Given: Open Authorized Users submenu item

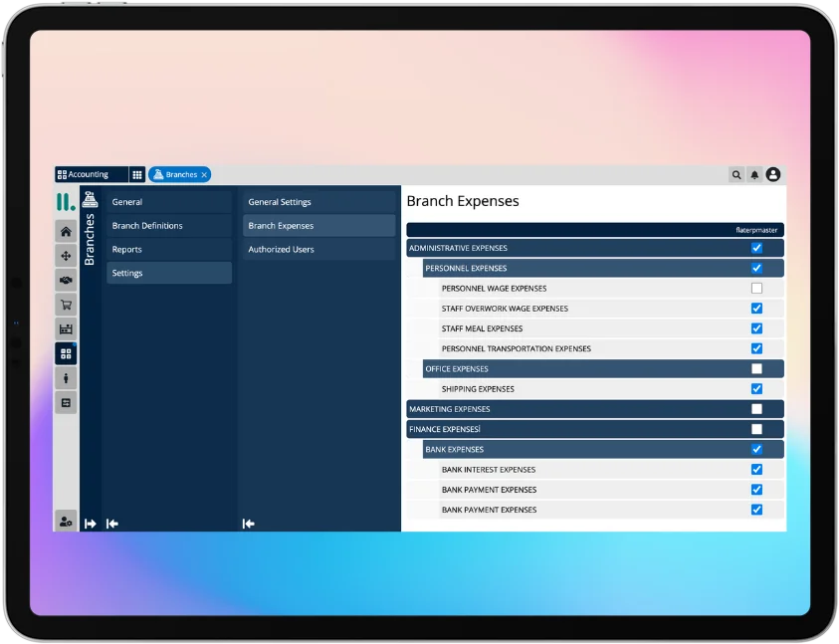Looking at the screenshot, I should (x=281, y=250).
